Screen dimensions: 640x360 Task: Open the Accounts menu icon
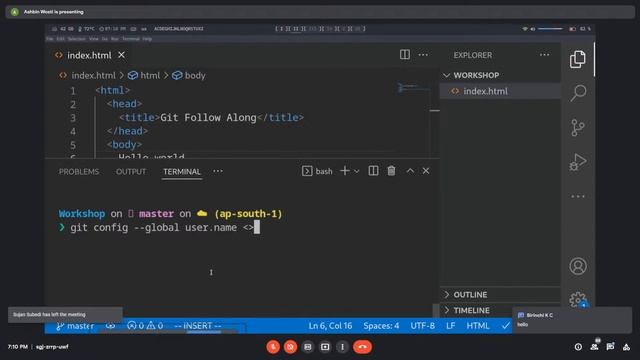pos(578,266)
